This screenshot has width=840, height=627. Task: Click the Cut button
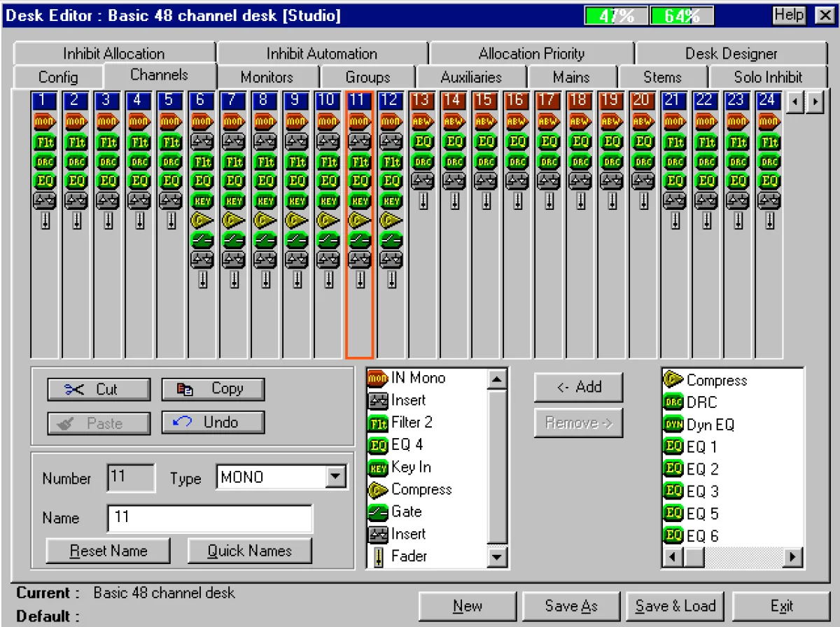(99, 390)
